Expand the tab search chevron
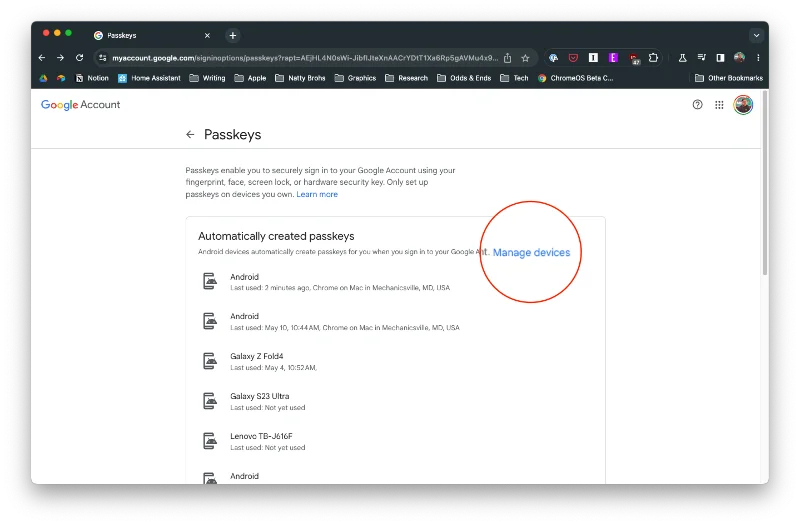800x525 pixels. click(x=756, y=35)
